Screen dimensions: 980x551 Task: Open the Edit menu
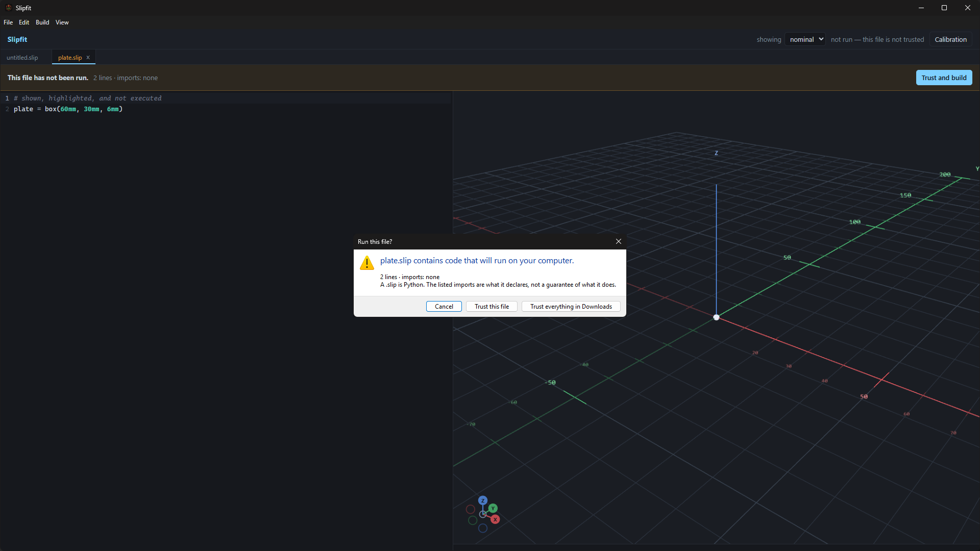(x=24, y=22)
